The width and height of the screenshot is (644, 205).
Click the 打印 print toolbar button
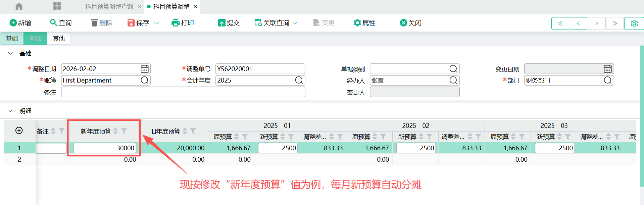183,23
